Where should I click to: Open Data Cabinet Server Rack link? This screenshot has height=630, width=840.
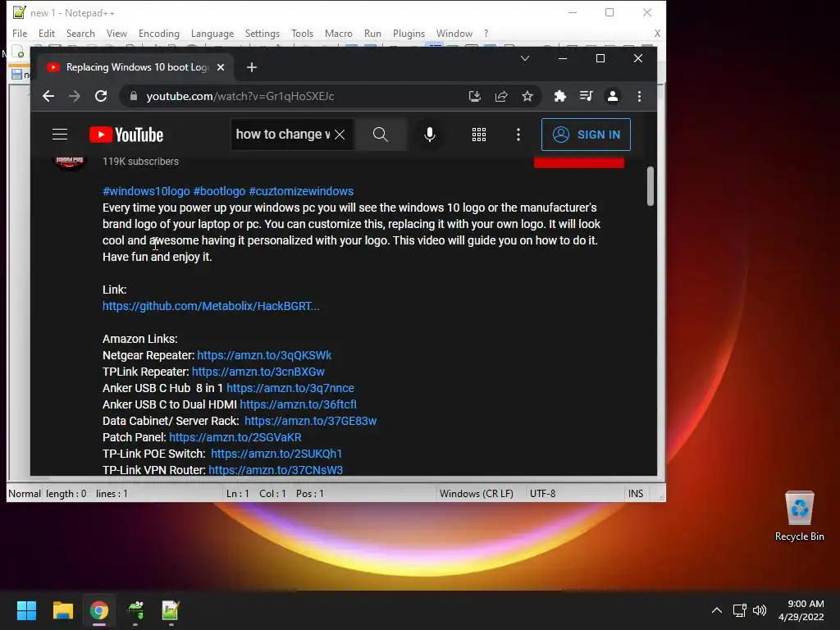tap(311, 421)
